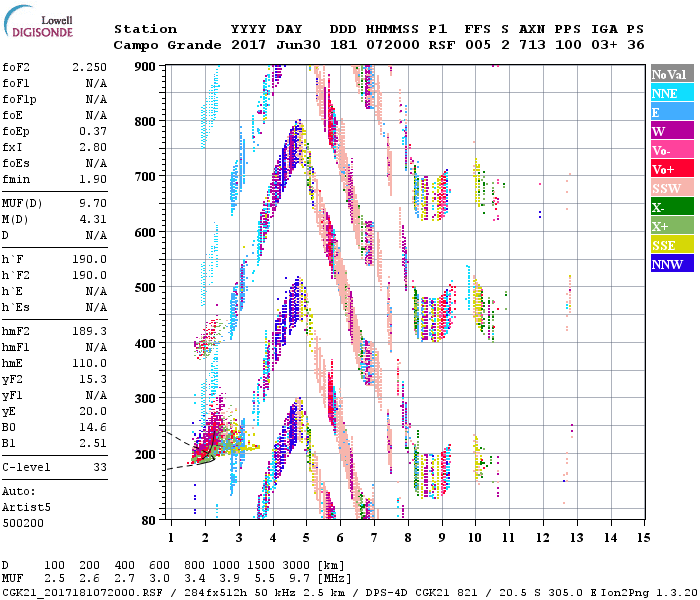700x600 pixels.
Task: Click the Vo- legend color box
Action: (x=671, y=150)
